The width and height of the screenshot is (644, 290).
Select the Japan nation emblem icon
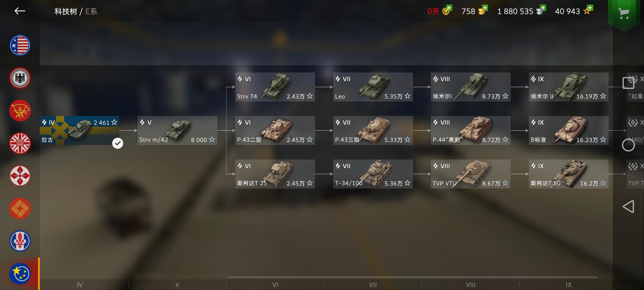click(x=20, y=176)
